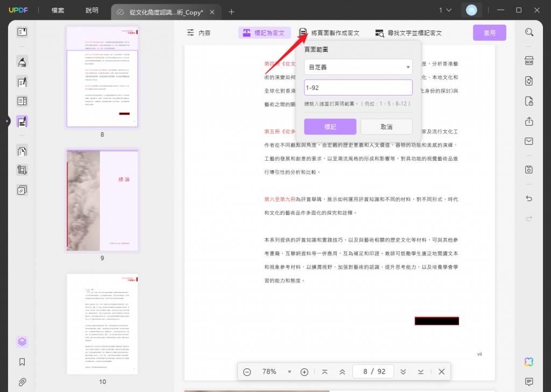Select 標記為密文 mark for redaction
This screenshot has height=392, width=551.
(x=265, y=33)
